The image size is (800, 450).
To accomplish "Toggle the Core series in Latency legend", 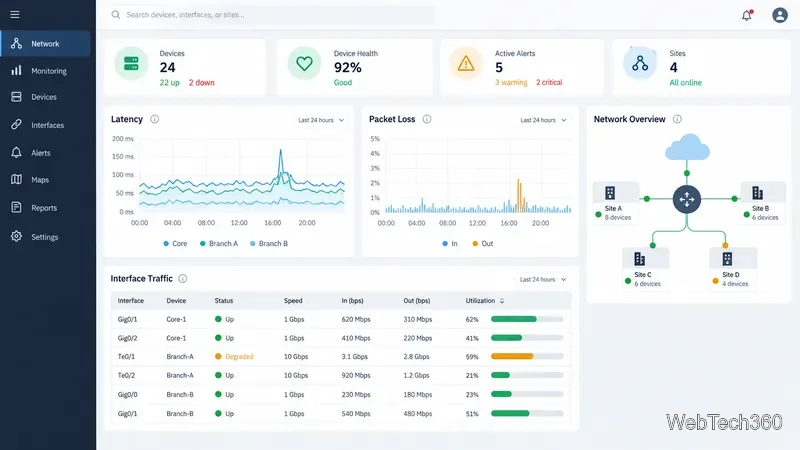I will click(x=175, y=244).
